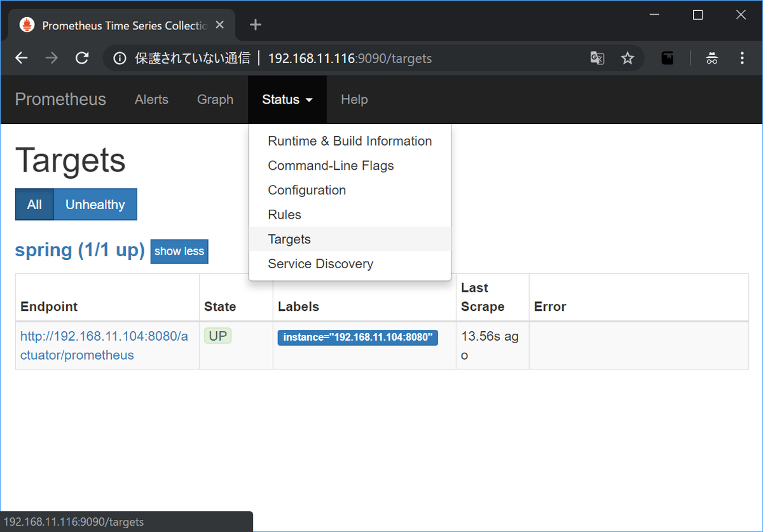
Task: Choose Service Discovery from Status menu
Action: coord(320,264)
